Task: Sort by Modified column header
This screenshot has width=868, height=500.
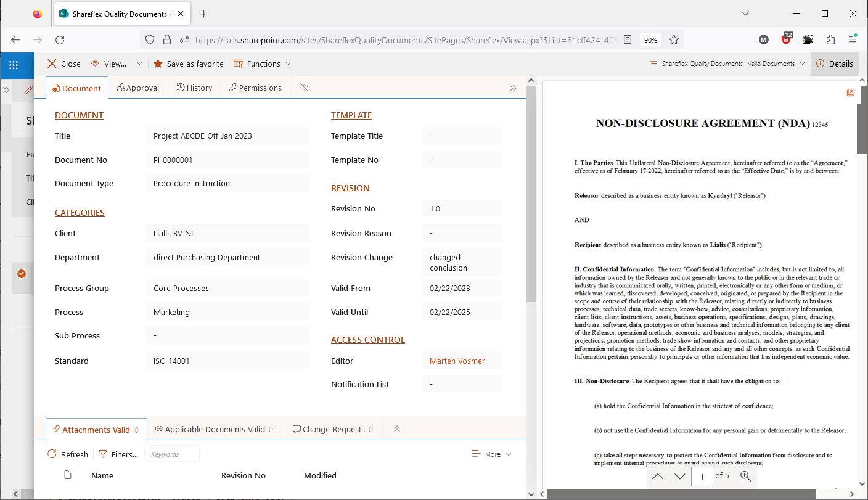Action: 320,475
